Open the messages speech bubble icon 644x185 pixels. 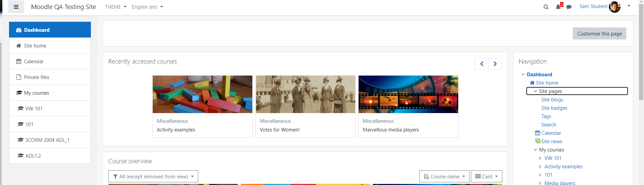click(x=569, y=7)
